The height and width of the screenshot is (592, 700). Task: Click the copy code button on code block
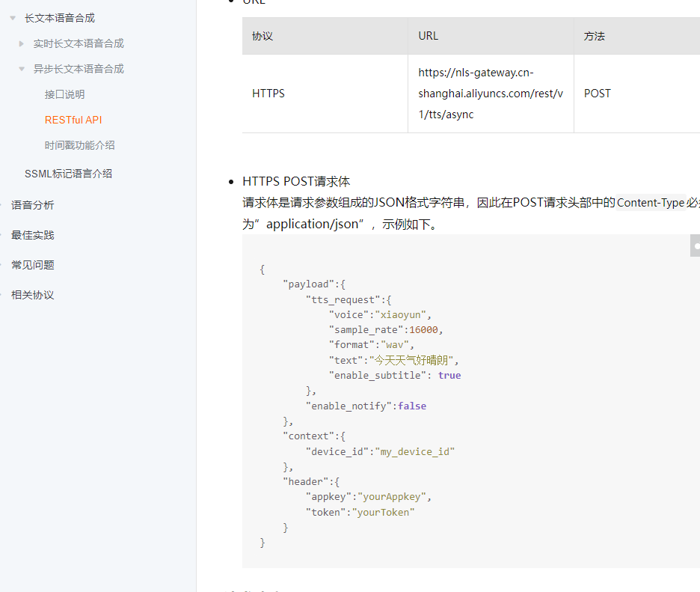click(x=695, y=245)
